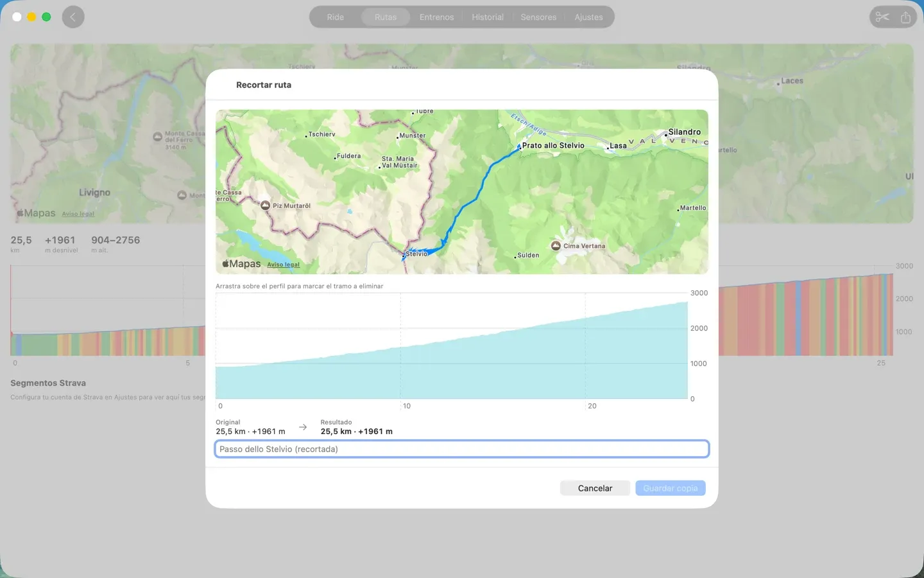The width and height of the screenshot is (924, 578).
Task: Go to the Sensores tab
Action: pyautogui.click(x=538, y=17)
